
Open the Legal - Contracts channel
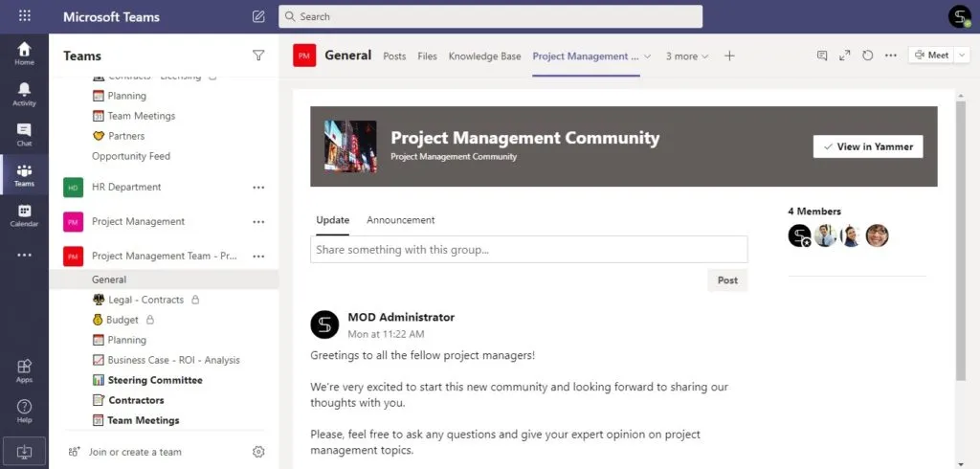click(145, 300)
